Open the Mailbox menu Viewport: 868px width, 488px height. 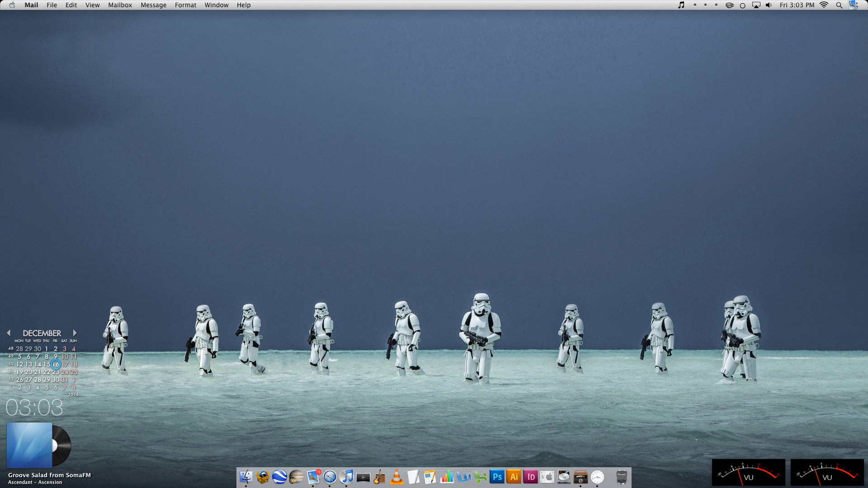pyautogui.click(x=120, y=5)
